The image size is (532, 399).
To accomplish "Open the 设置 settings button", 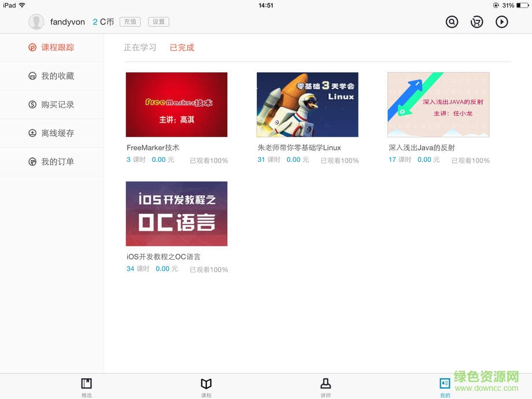I will point(158,21).
